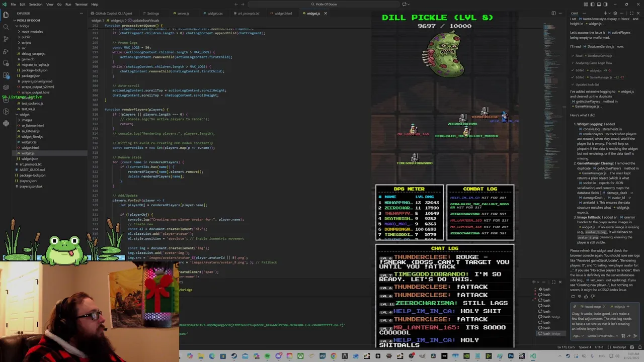Click the thumbs up feedback icon

pyautogui.click(x=586, y=297)
